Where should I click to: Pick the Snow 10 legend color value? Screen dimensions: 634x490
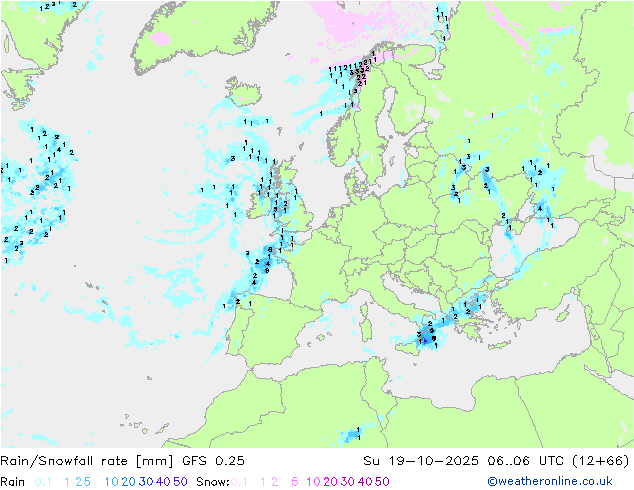(x=313, y=482)
